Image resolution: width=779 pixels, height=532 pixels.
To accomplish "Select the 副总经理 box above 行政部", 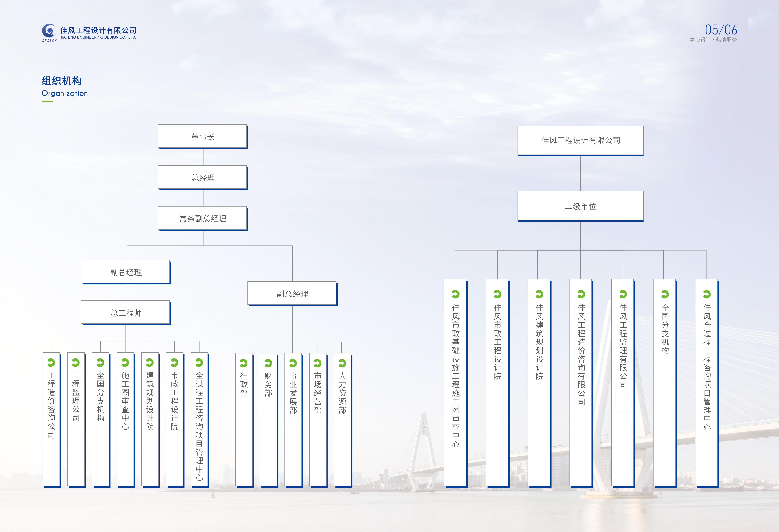I will (x=292, y=294).
